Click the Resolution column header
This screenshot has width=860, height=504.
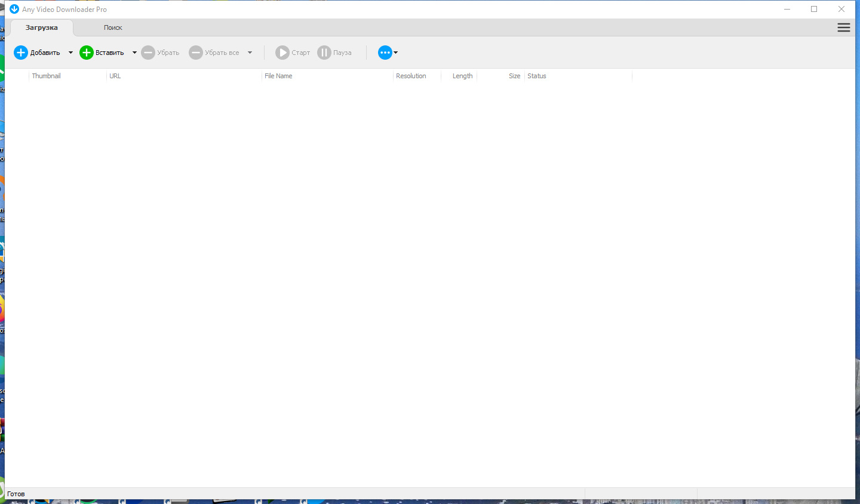pyautogui.click(x=417, y=76)
